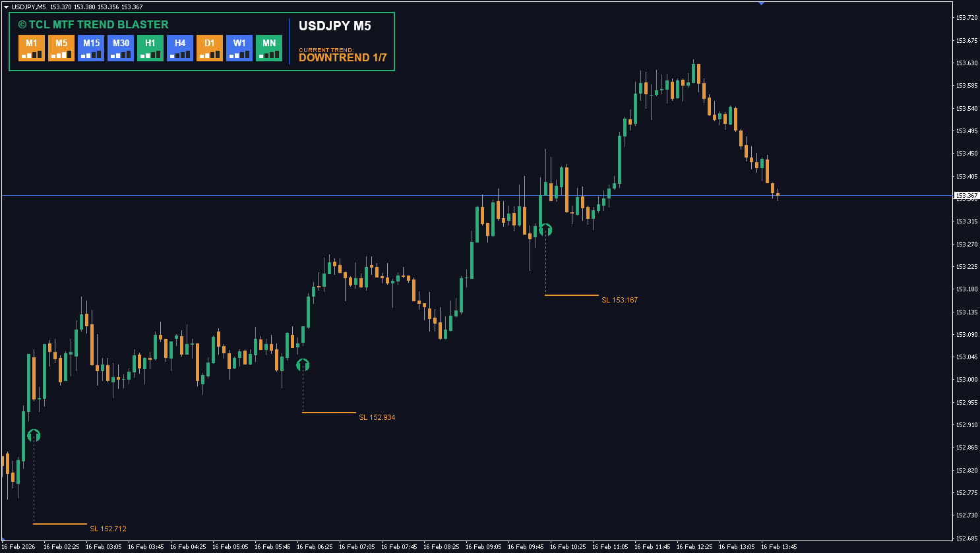The width and height of the screenshot is (980, 553).
Task: Select the SL 153.167 stop loss label
Action: point(619,300)
